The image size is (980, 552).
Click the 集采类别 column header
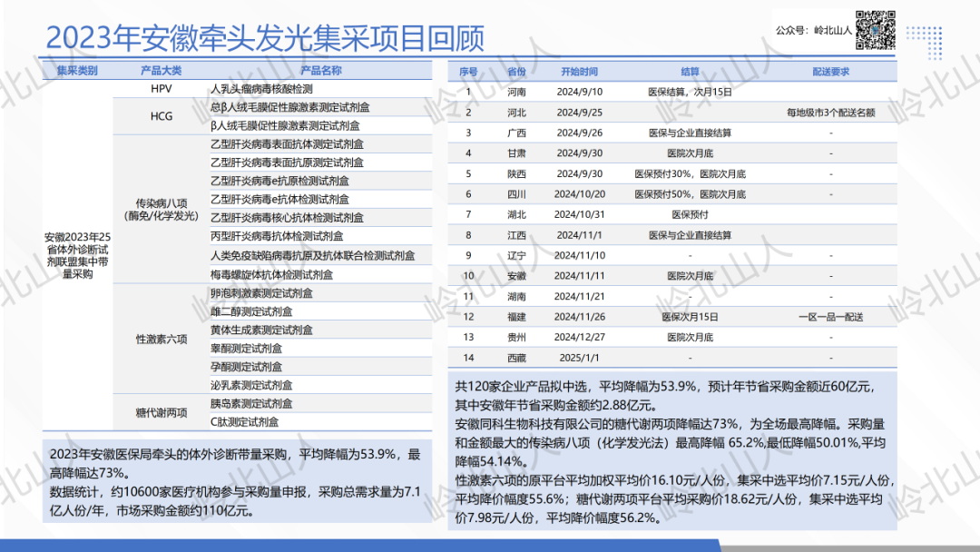pos(76,71)
